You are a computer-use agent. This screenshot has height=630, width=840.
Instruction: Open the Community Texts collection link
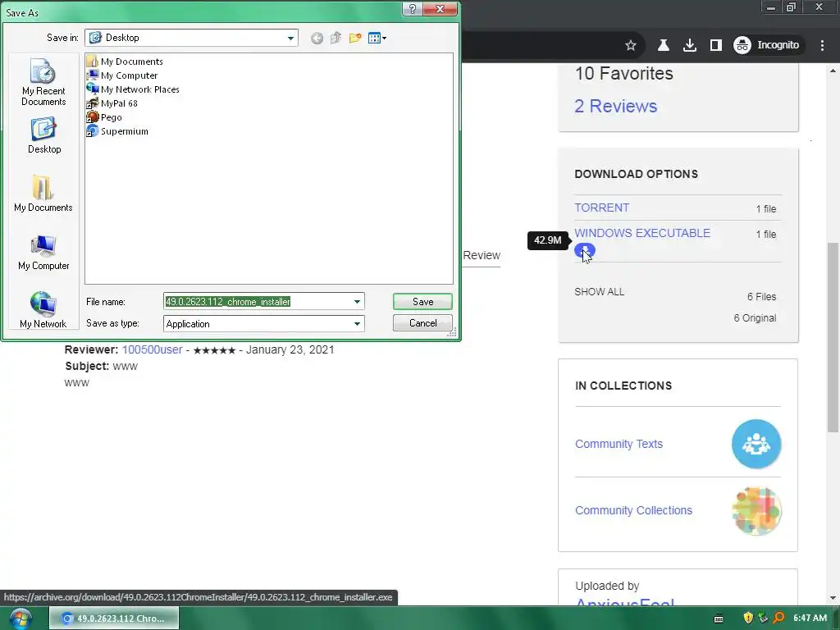point(619,444)
